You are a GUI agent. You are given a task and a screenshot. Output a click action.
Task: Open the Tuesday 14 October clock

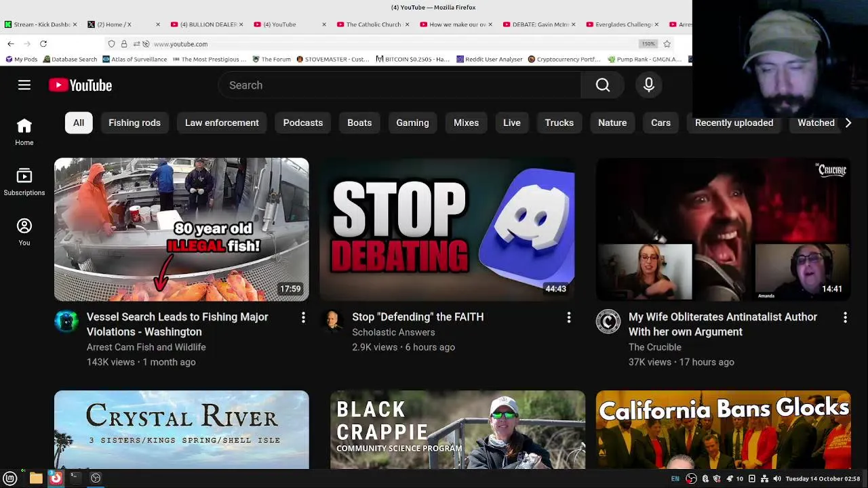coord(823,479)
